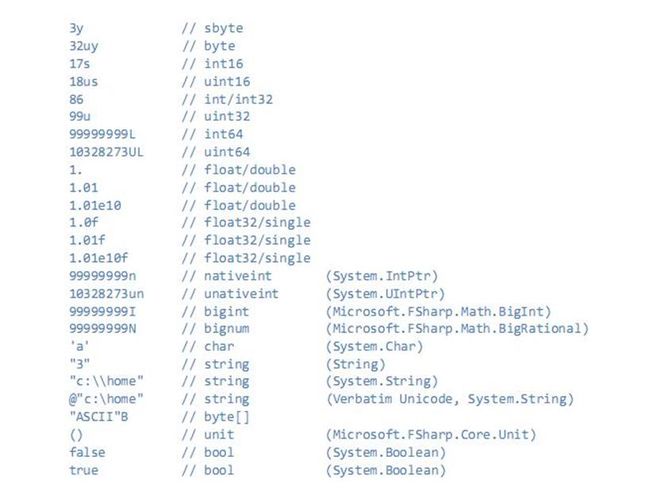Select the 1.0f float32 literal
Screen dimensions: 650x491
(x=84, y=223)
